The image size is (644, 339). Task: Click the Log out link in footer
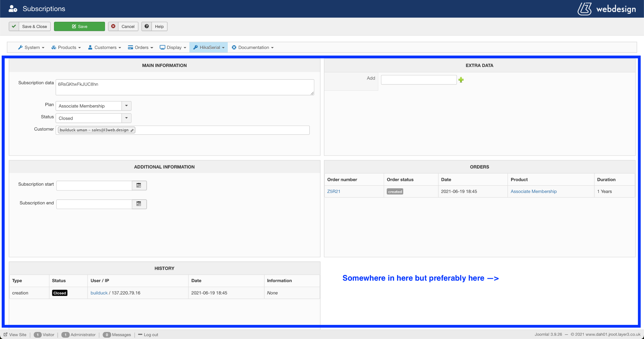click(x=151, y=335)
